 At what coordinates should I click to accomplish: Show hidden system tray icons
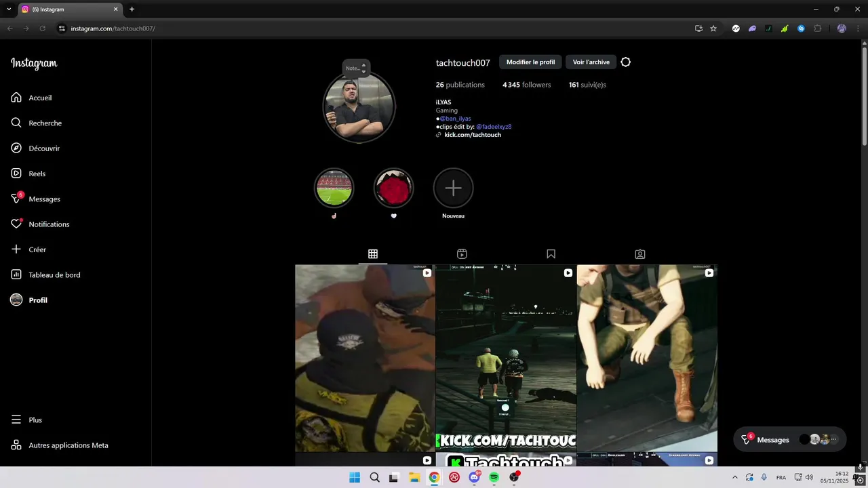click(x=734, y=478)
